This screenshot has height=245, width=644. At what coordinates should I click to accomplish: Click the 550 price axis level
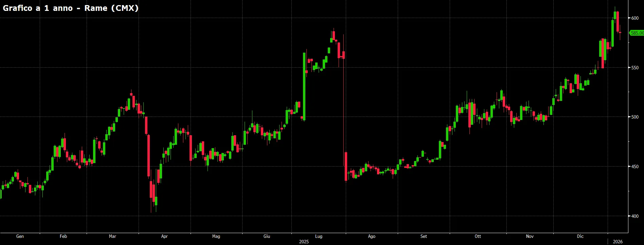click(x=635, y=68)
